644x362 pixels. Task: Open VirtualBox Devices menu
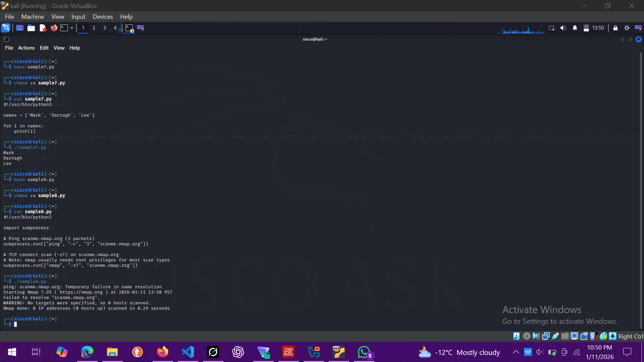(x=103, y=17)
